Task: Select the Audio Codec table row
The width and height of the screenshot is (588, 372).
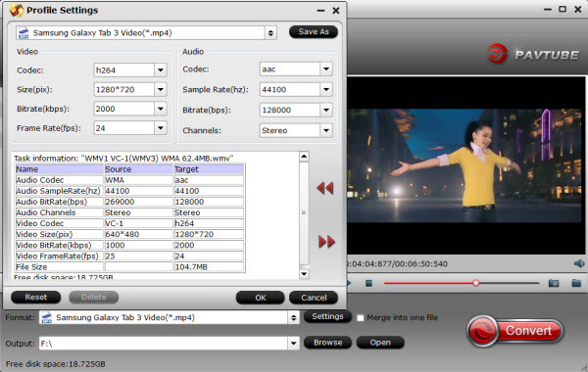Action: [129, 180]
